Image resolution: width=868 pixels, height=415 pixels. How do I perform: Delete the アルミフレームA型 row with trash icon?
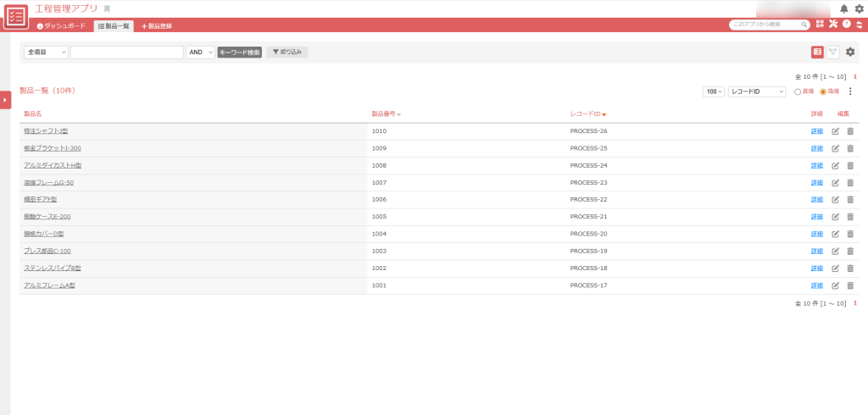click(850, 285)
